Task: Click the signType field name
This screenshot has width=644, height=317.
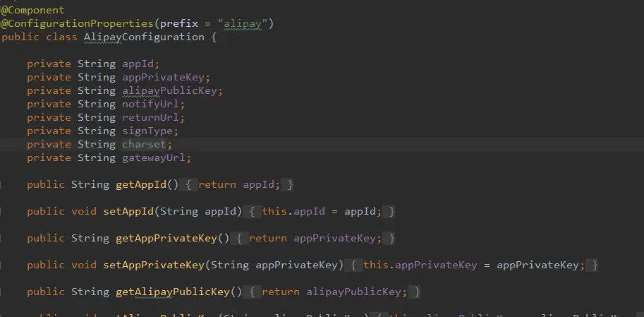Action: [x=147, y=131]
